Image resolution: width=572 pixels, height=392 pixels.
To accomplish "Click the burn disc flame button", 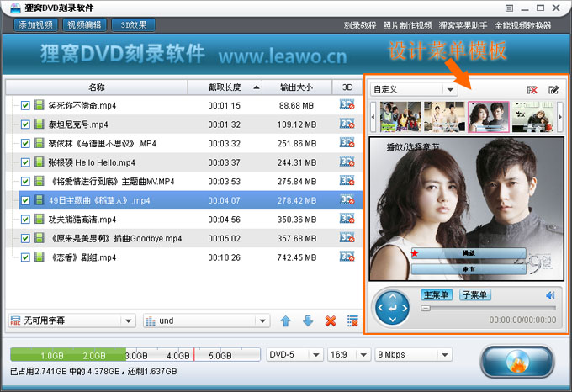I will pos(518,360).
